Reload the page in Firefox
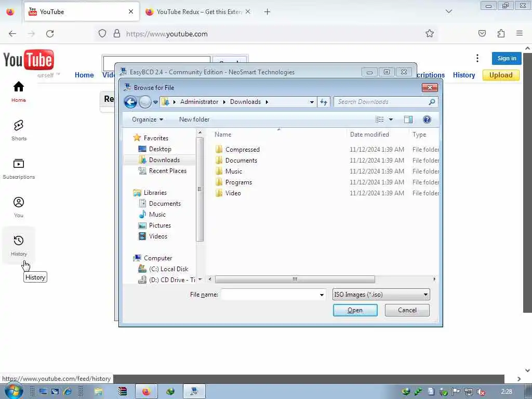The image size is (532, 399). click(x=50, y=34)
